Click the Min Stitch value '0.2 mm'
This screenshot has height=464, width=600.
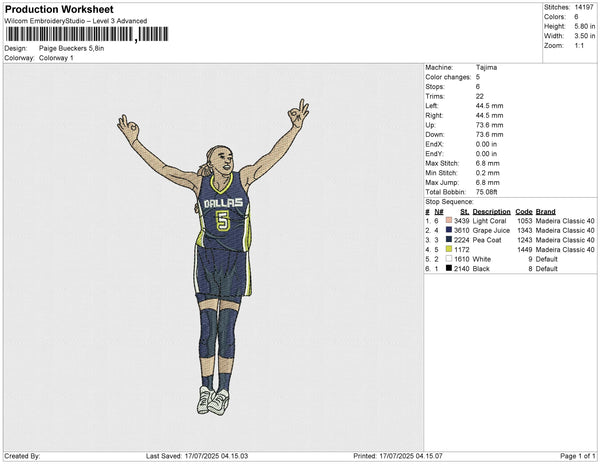pos(488,173)
